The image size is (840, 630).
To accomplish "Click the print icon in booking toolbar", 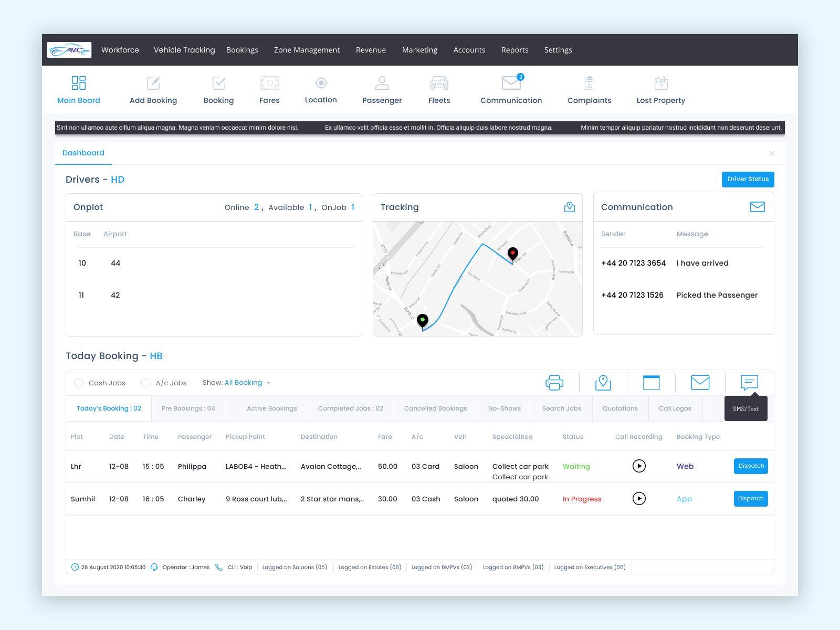I will click(554, 383).
